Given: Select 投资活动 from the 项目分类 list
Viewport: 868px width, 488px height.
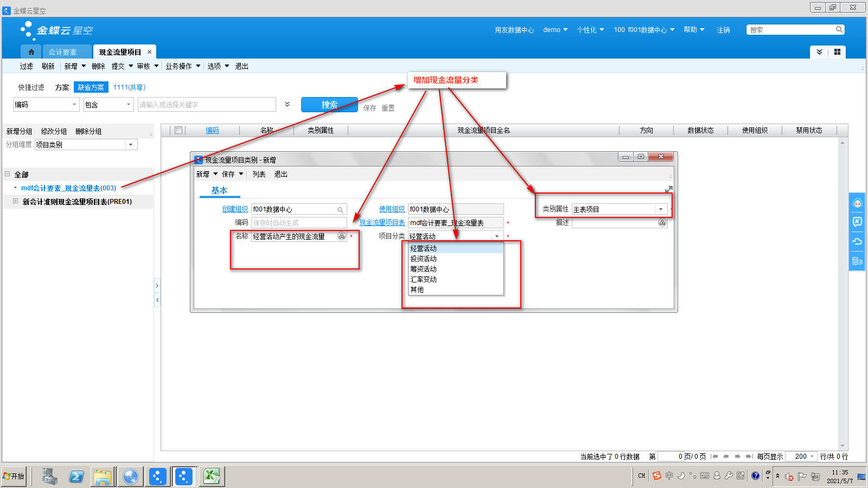Looking at the screenshot, I should pos(424,259).
